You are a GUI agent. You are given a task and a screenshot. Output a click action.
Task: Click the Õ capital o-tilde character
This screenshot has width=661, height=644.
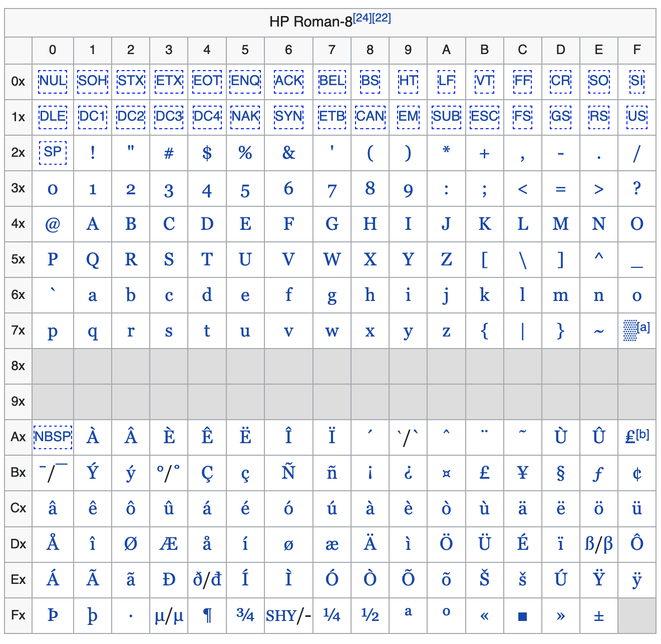tap(408, 578)
